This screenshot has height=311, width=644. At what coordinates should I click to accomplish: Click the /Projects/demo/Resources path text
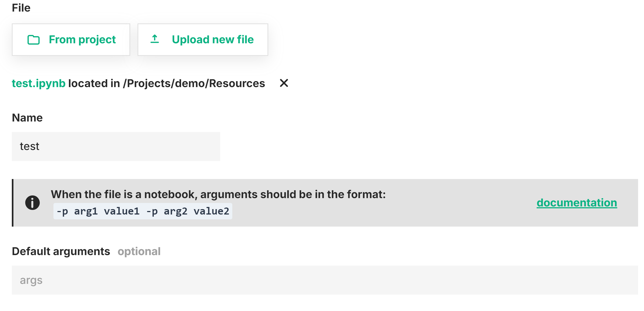(195, 83)
